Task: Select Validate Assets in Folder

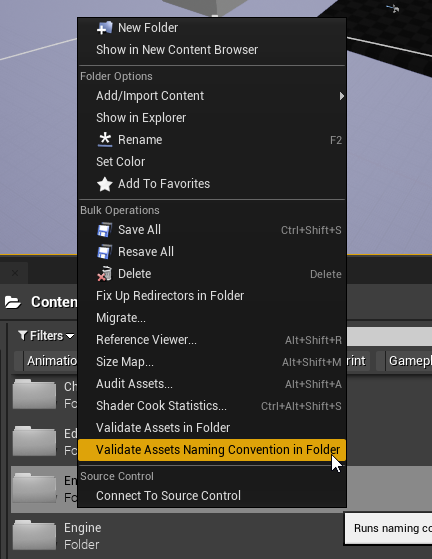Action: point(212,428)
